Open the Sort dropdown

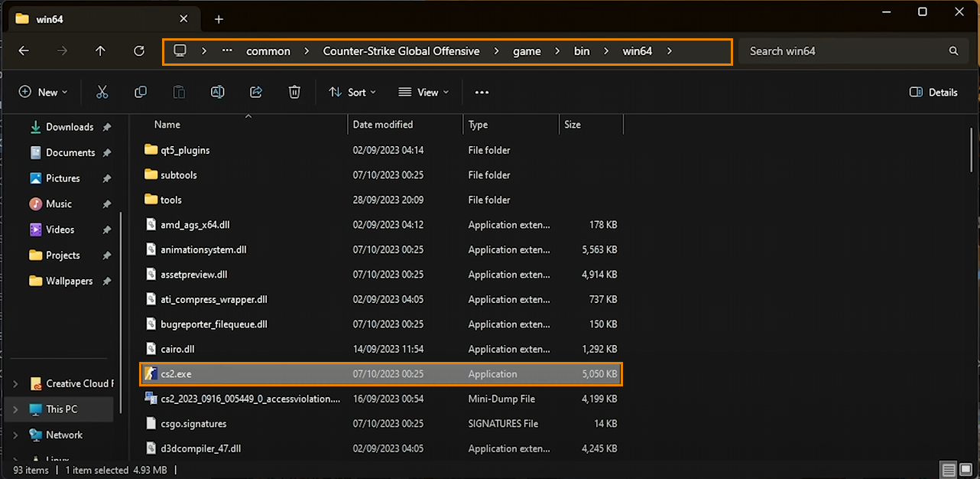(352, 92)
